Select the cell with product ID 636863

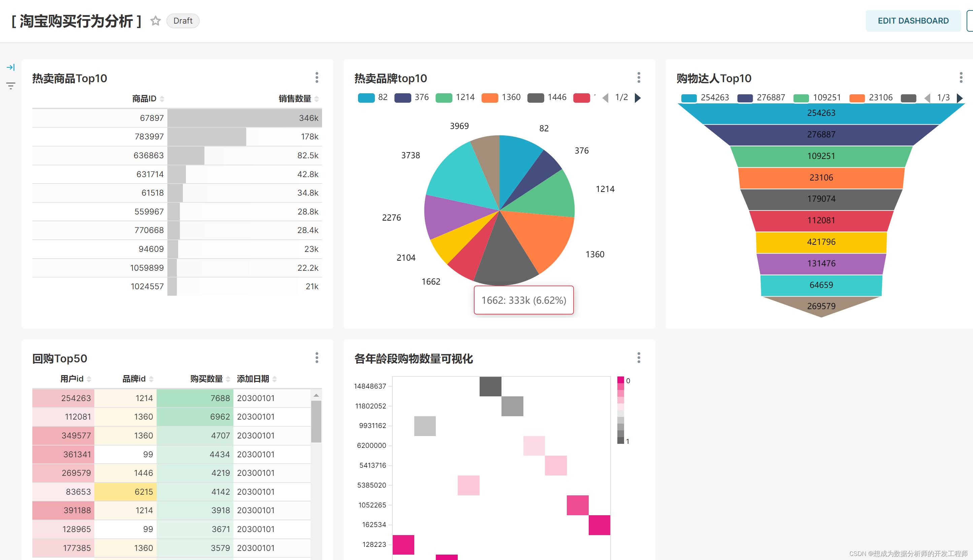pyautogui.click(x=100, y=155)
